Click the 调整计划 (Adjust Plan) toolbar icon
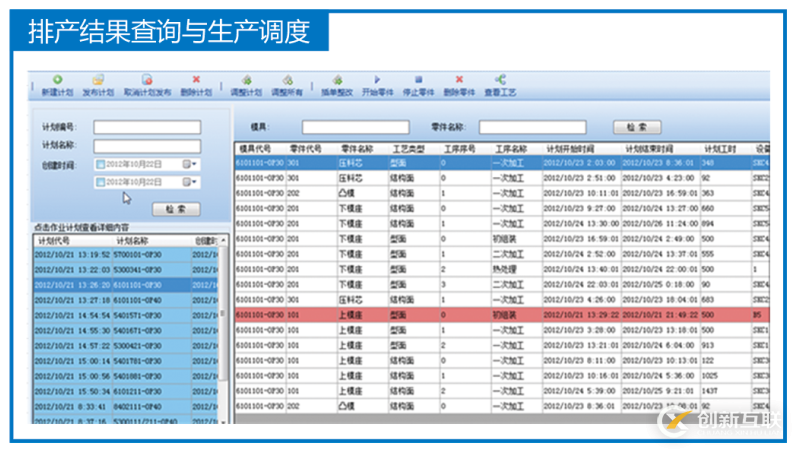The image size is (792, 450). pos(246,80)
